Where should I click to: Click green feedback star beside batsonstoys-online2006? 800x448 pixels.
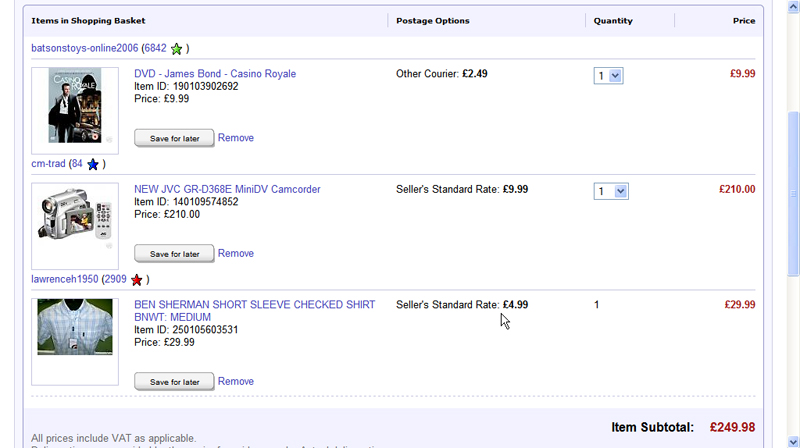pyautogui.click(x=177, y=48)
